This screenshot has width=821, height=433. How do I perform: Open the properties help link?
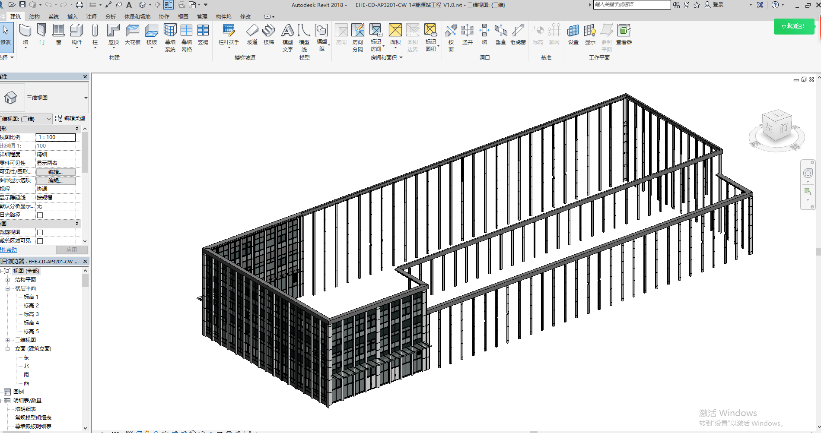8,250
